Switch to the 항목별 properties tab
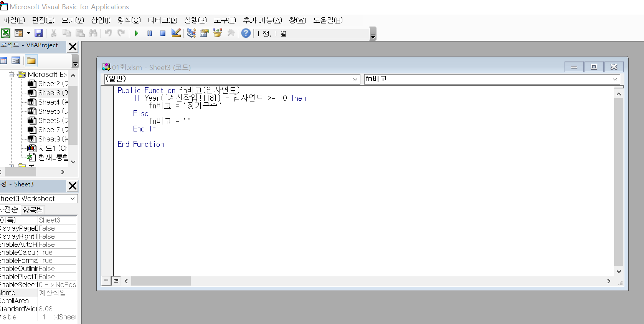Image resolution: width=644 pixels, height=324 pixels. click(33, 210)
